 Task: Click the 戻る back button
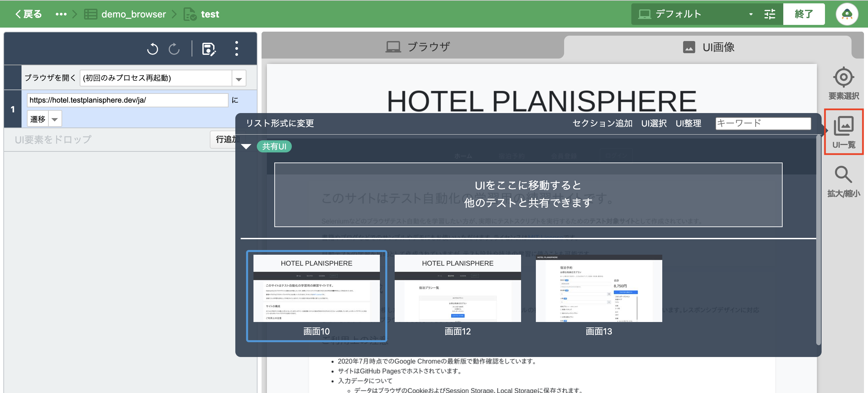click(x=28, y=14)
